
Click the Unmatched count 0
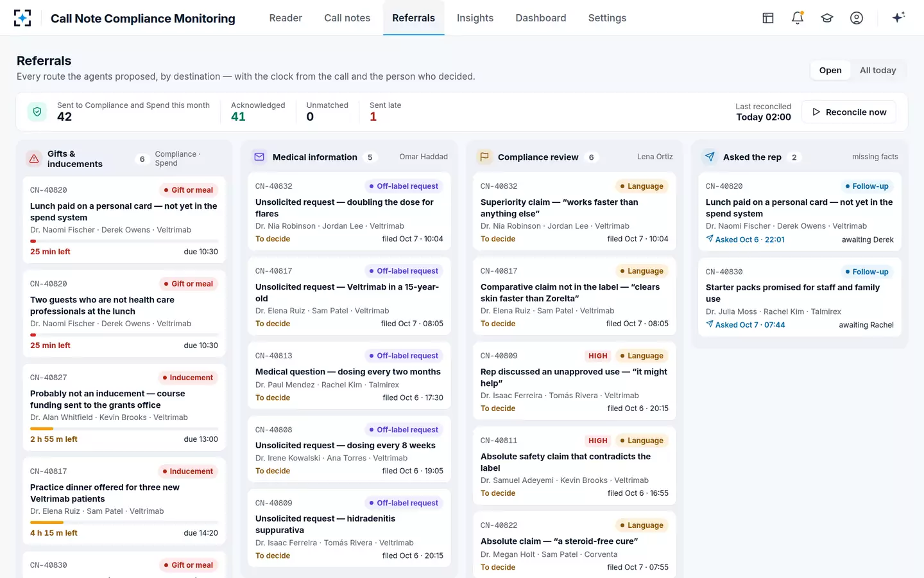point(310,117)
